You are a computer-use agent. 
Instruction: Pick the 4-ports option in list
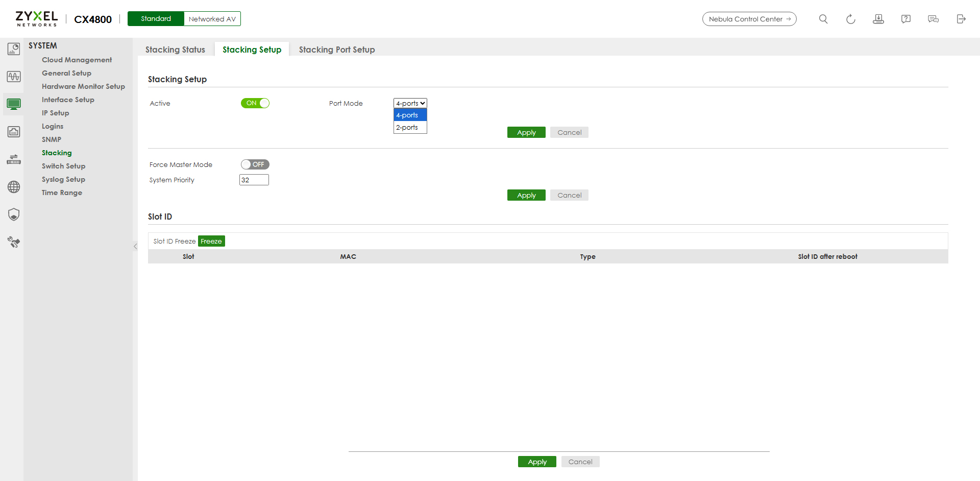(x=407, y=115)
